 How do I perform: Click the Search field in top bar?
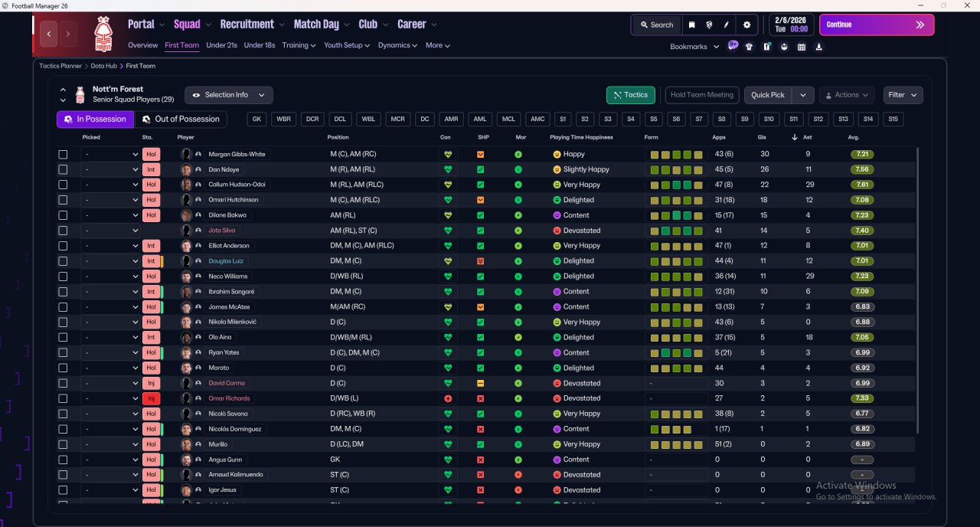click(656, 25)
